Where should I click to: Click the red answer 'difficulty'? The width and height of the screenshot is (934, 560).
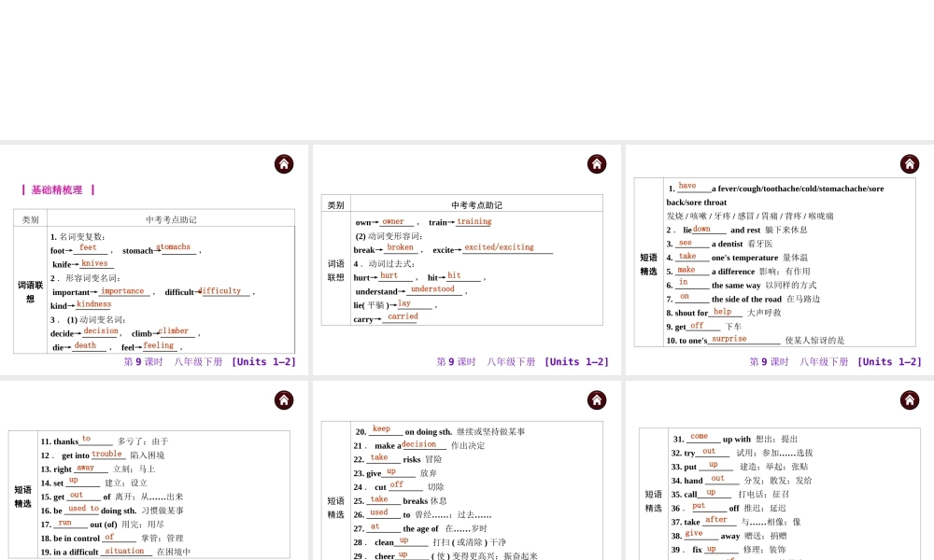(221, 291)
